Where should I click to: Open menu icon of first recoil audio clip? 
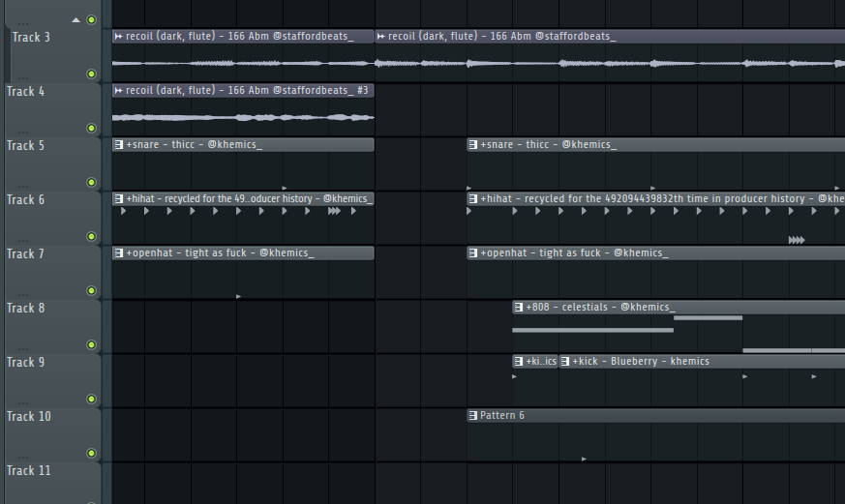coord(118,36)
